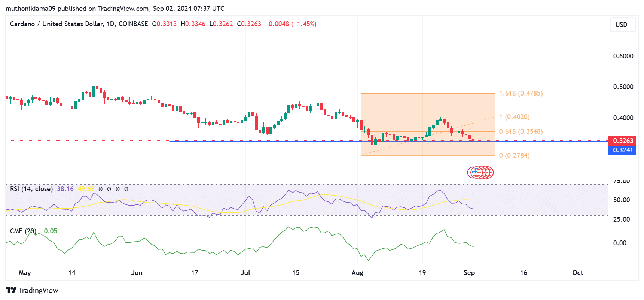
Task: Click the TradingView logo icon
Action: (11, 290)
